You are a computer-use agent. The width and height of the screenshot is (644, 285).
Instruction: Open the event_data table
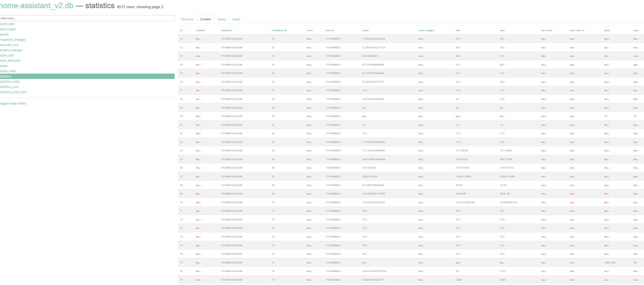(x=7, y=24)
